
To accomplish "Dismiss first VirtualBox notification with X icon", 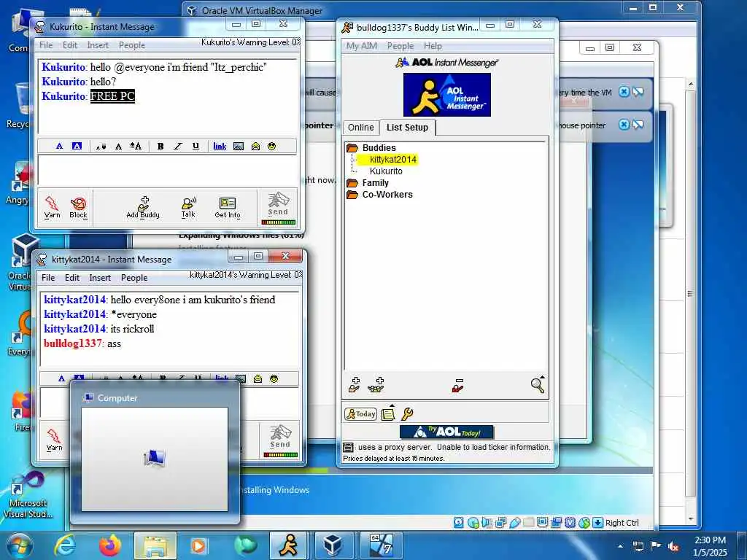I will pyautogui.click(x=624, y=92).
